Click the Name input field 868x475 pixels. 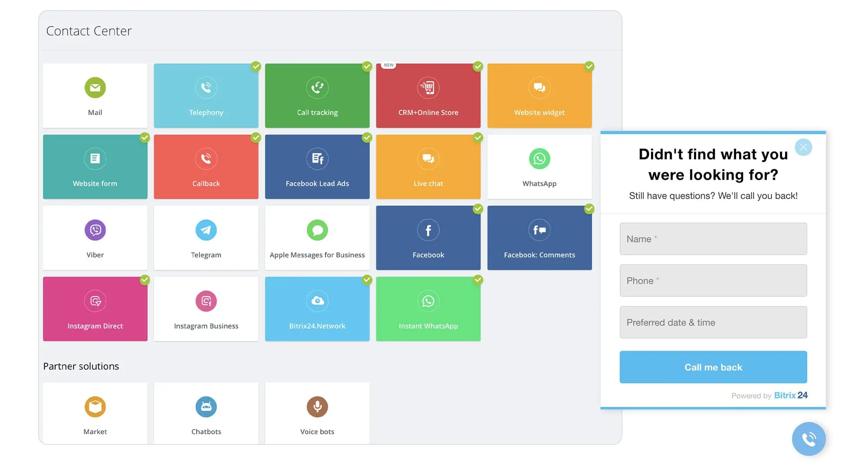point(713,239)
